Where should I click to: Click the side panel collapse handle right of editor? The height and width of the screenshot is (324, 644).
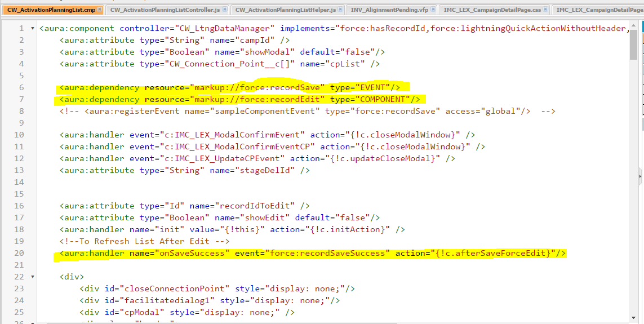click(640, 176)
